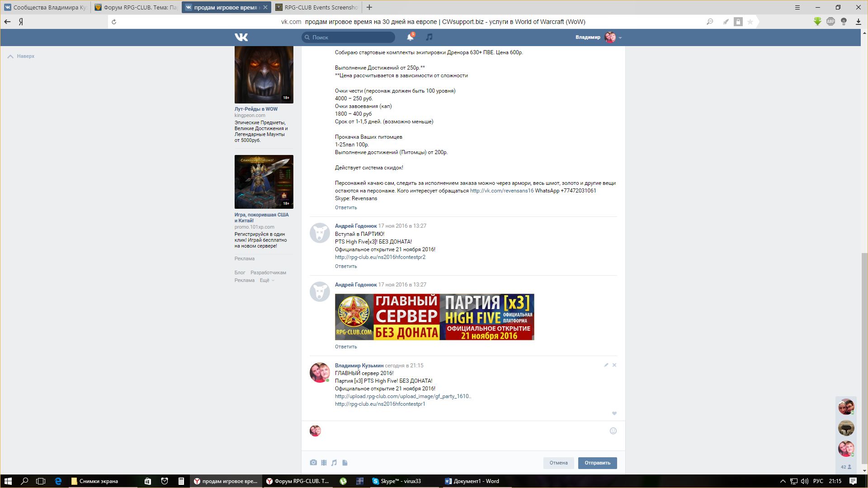Like Владимир Кузьмин's comment heart
The width and height of the screenshot is (868, 488).
(x=614, y=413)
